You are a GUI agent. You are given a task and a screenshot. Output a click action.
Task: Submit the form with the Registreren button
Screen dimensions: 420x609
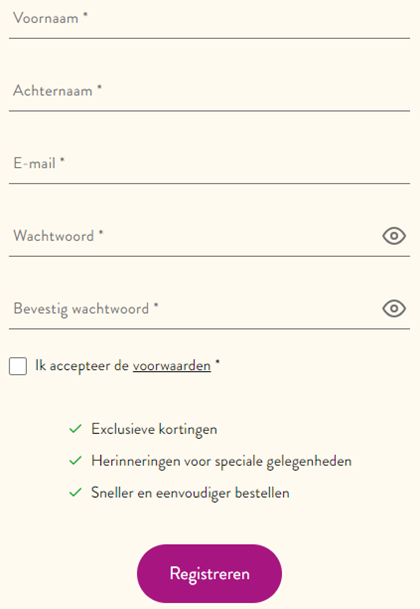209,573
